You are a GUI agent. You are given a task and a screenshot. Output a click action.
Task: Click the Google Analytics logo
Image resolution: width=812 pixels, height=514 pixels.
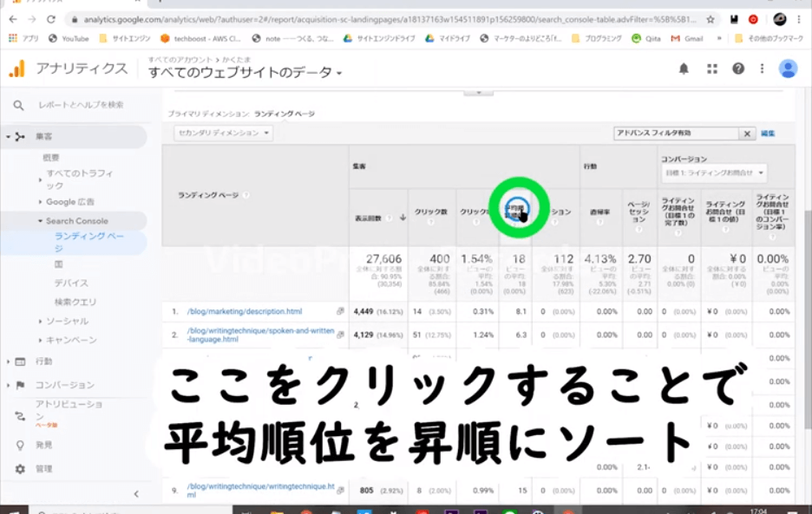[x=17, y=68]
